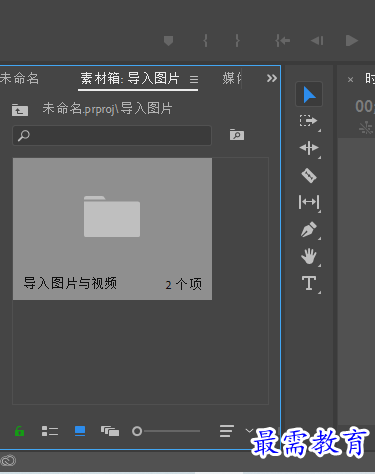Click Step Back one frame button
The width and height of the screenshot is (375, 474).
[x=317, y=41]
